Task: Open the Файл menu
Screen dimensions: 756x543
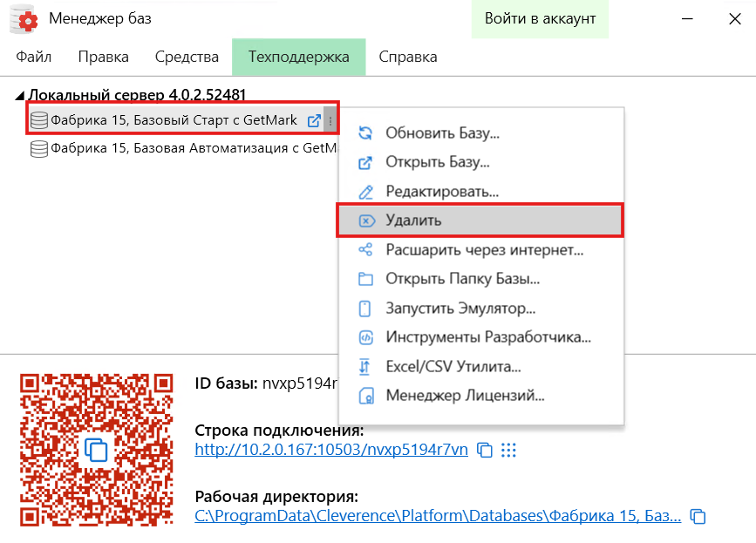Action: (33, 57)
